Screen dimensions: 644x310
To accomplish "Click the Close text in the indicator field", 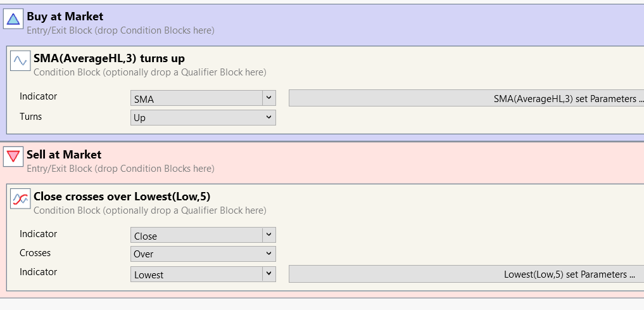I will [146, 236].
